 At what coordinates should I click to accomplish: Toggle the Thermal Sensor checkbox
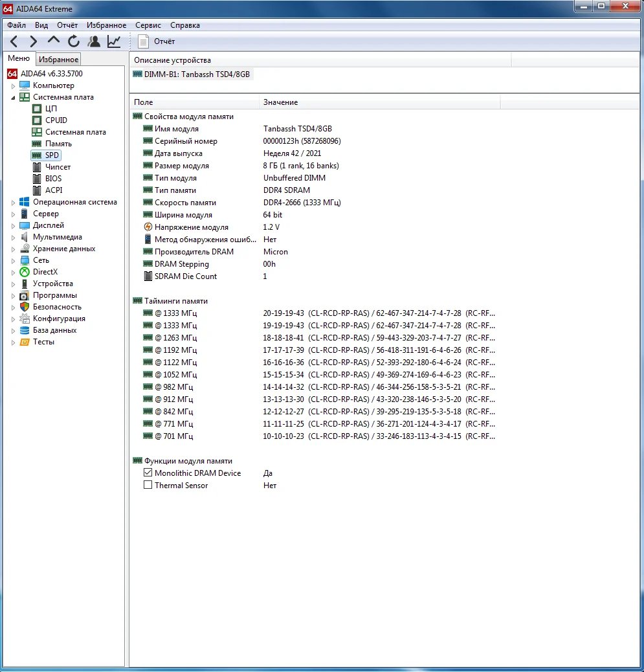coord(148,485)
